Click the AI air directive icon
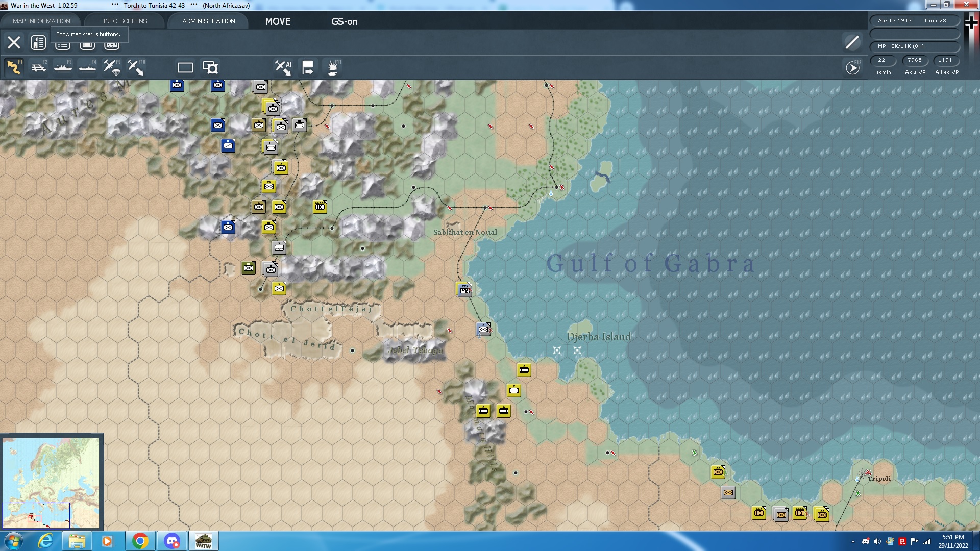 [283, 67]
